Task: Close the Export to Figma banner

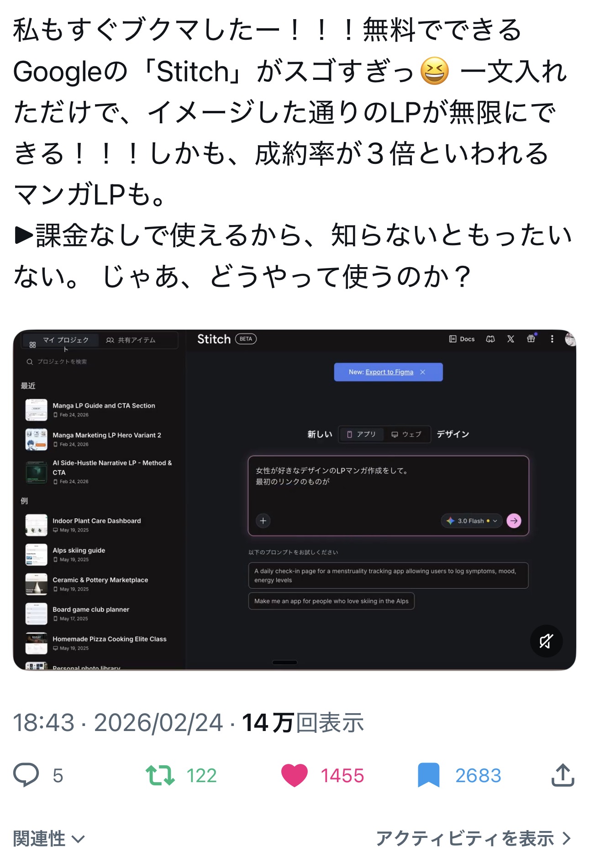Action: (423, 372)
